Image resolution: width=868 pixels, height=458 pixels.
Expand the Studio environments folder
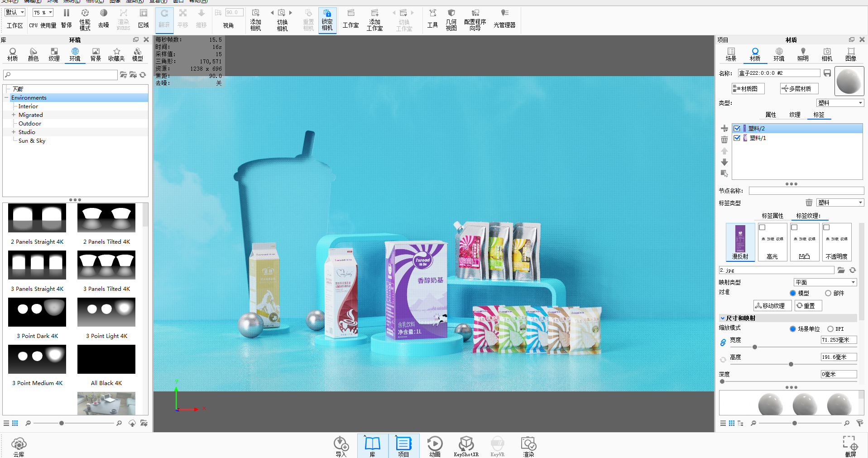click(14, 132)
